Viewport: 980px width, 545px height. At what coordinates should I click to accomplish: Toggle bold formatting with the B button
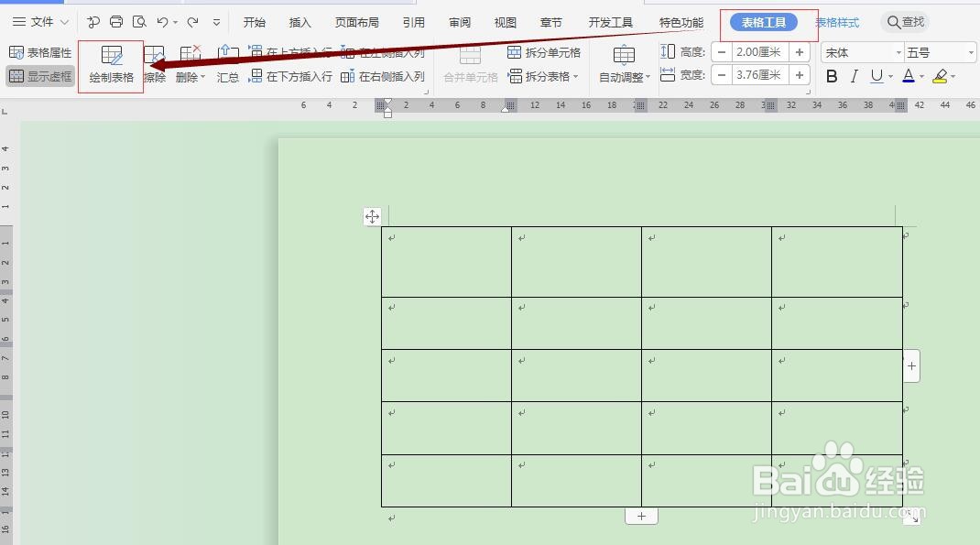832,76
